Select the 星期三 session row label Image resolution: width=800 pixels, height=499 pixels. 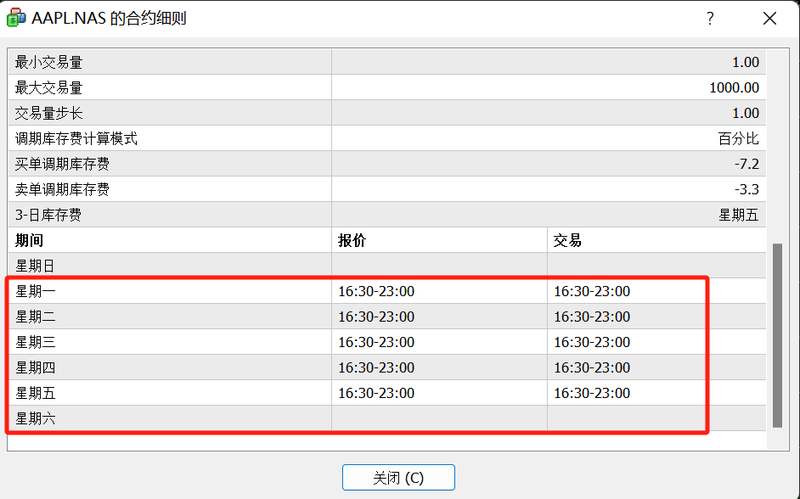click(35, 342)
